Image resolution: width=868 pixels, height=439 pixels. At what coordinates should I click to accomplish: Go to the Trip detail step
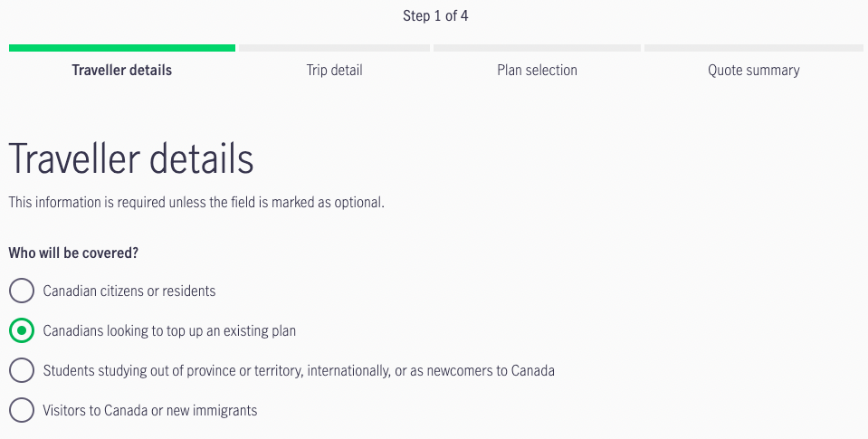pos(334,70)
